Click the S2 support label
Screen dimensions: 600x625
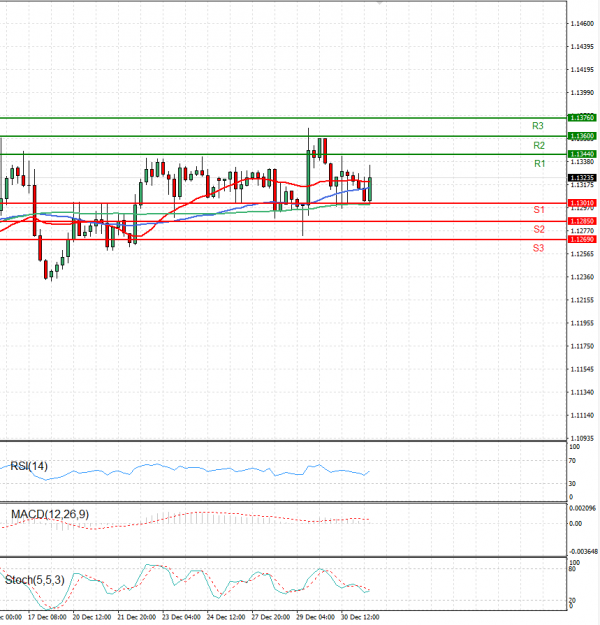[539, 229]
